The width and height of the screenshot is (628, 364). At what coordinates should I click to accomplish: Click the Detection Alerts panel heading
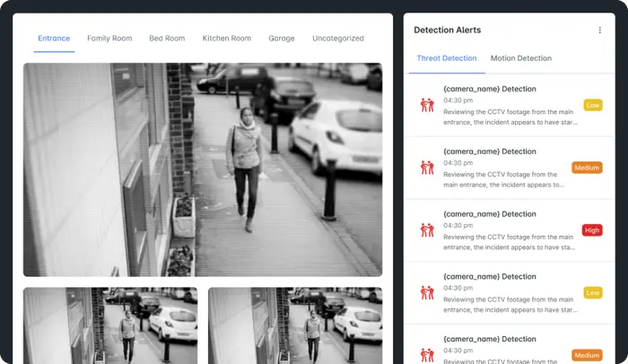point(448,30)
